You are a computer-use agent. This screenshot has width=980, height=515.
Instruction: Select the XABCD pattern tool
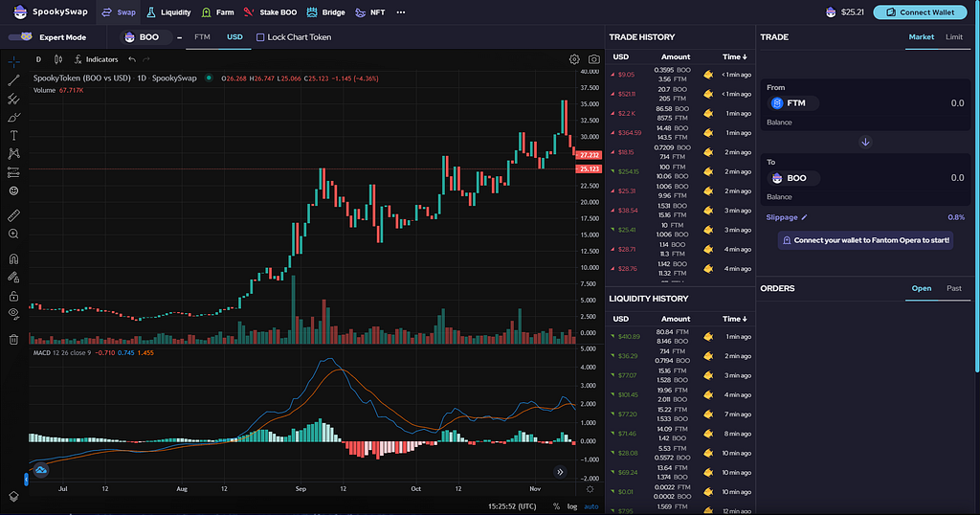pyautogui.click(x=13, y=154)
